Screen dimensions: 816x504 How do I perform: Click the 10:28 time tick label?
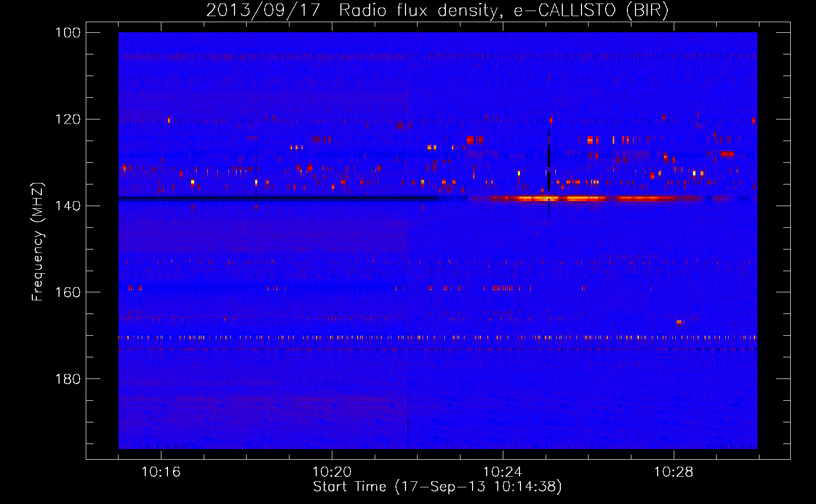pyautogui.click(x=674, y=472)
